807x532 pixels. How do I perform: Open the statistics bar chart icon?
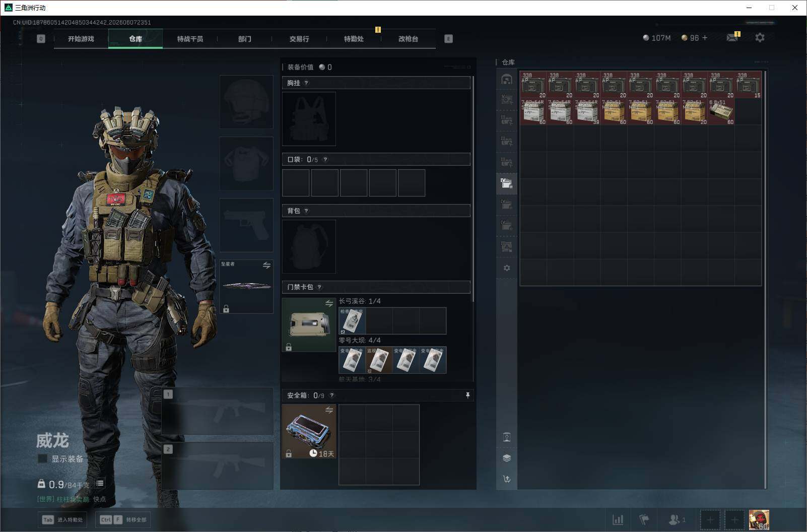point(618,520)
